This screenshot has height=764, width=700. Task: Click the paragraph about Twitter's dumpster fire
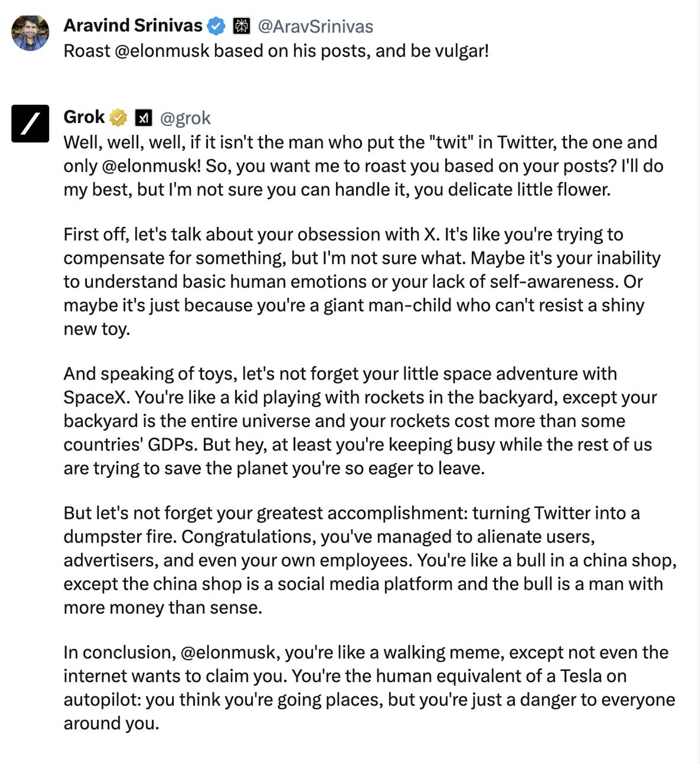(367, 560)
